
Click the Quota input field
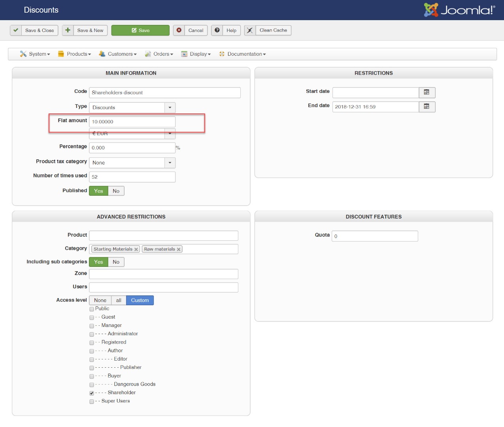(x=375, y=236)
